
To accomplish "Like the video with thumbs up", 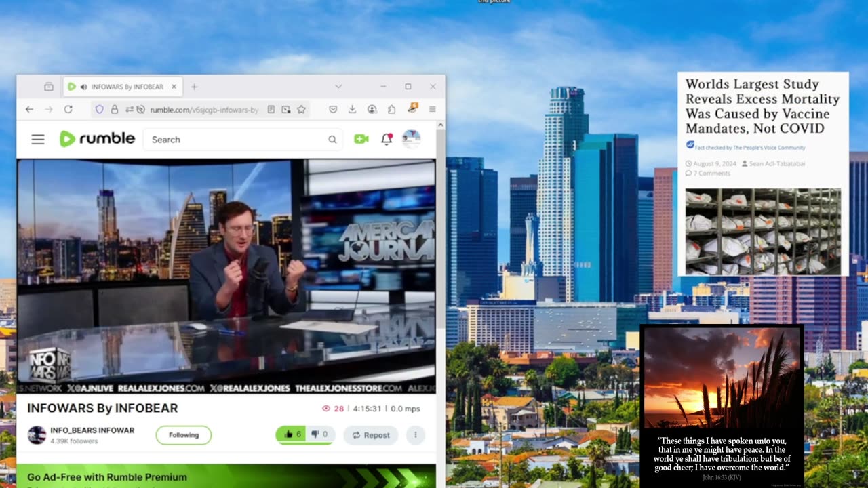I will (292, 434).
